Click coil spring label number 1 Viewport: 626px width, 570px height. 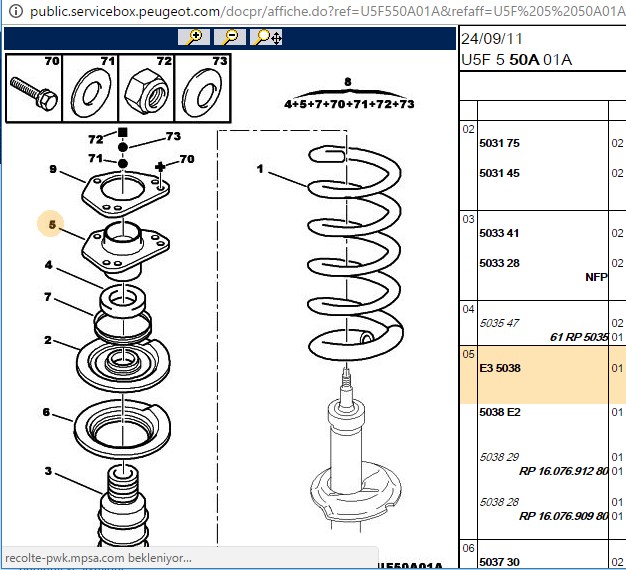260,169
